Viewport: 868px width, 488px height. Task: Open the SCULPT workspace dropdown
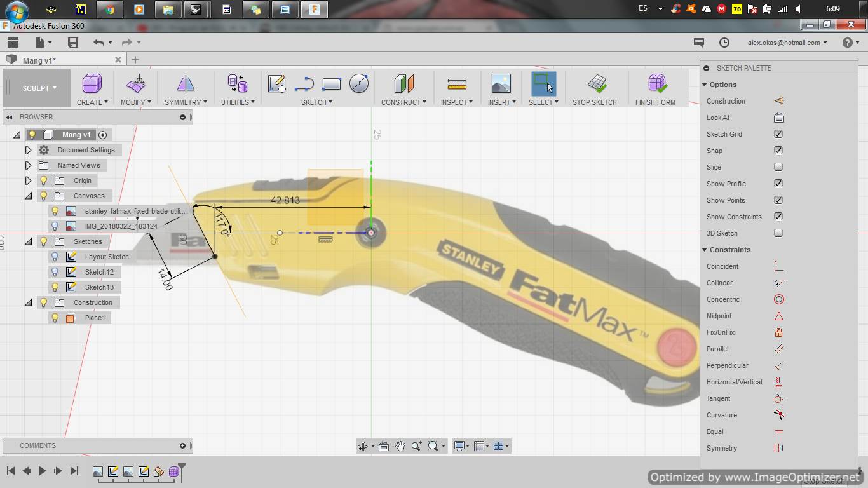[x=39, y=88]
